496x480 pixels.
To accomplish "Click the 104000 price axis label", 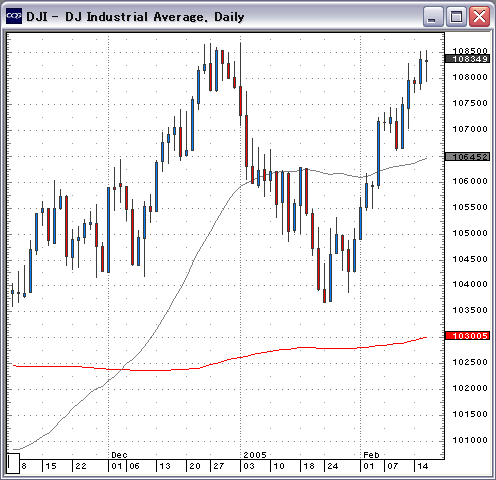I will click(x=470, y=284).
